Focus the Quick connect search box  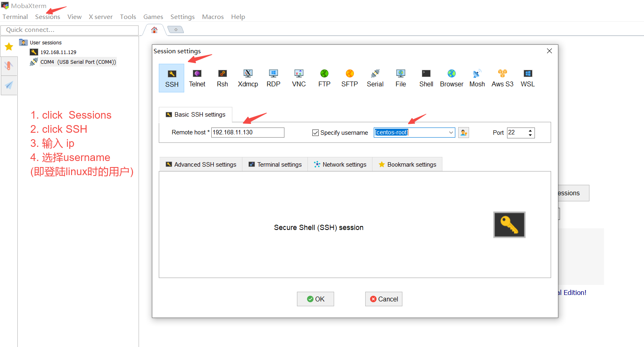click(x=69, y=30)
